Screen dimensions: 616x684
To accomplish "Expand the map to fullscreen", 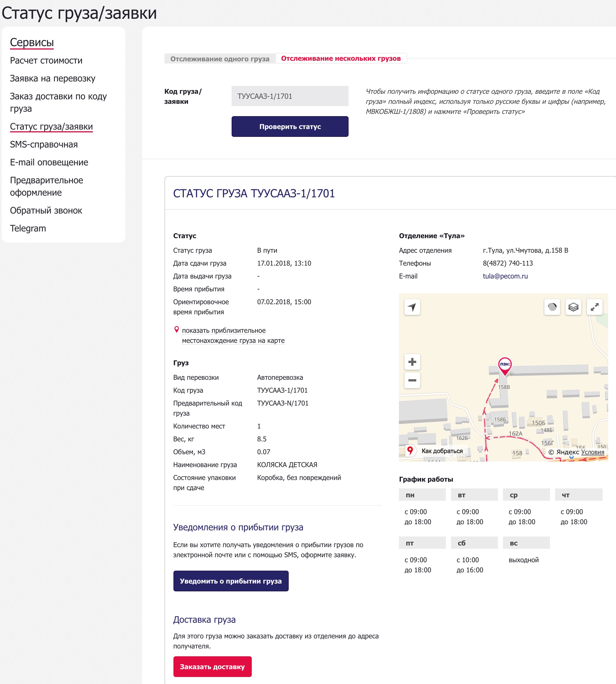I will (x=595, y=307).
